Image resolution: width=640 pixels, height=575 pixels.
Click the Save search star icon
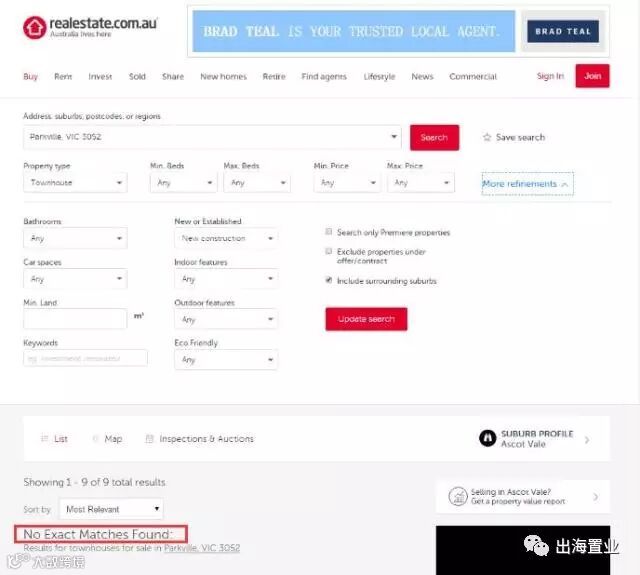pos(487,137)
